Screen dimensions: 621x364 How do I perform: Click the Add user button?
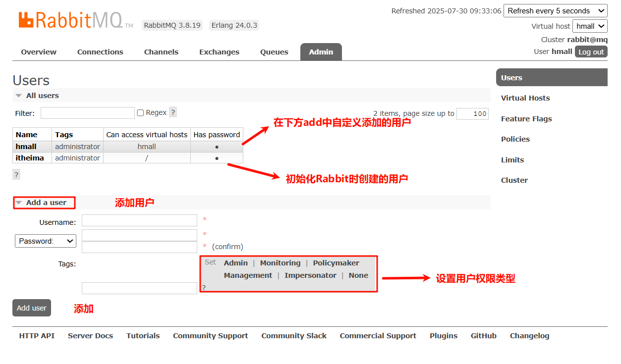(x=32, y=308)
